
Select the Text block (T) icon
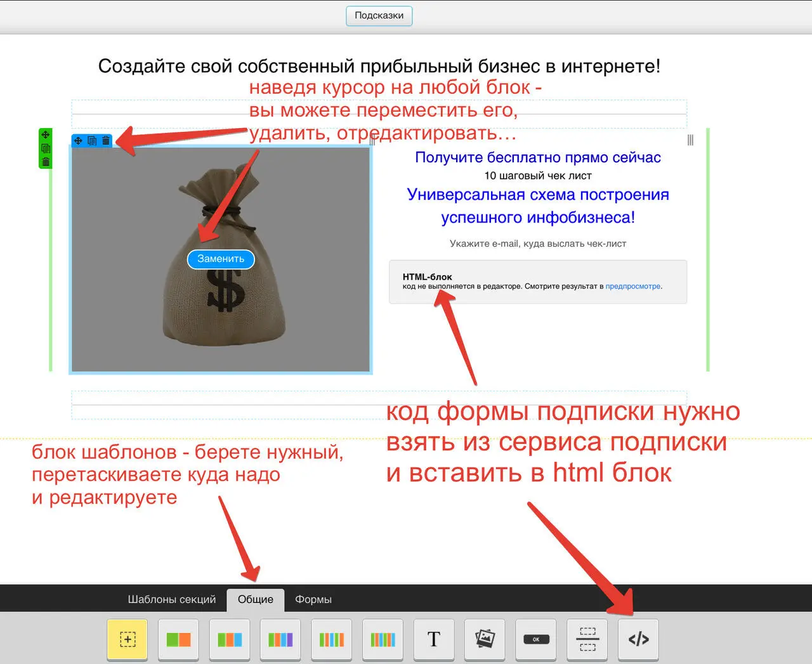[434, 639]
